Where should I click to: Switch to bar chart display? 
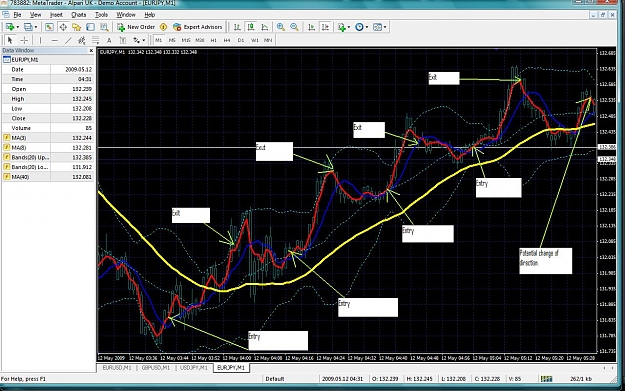click(x=237, y=27)
